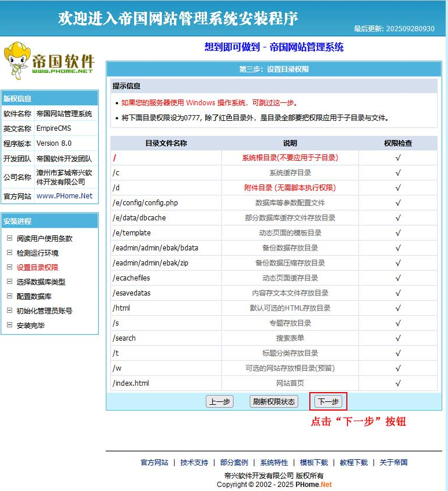Click 目录文件名称 column header
Screen dimensions: 448x491
[x=166, y=143]
